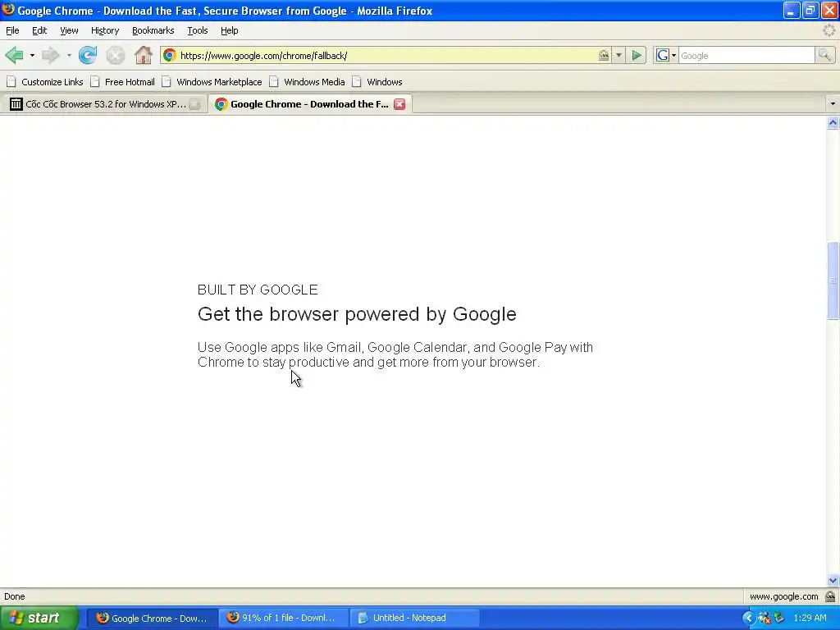Image resolution: width=840 pixels, height=630 pixels.
Task: Open the Customize Links bookmark
Action: (x=45, y=82)
